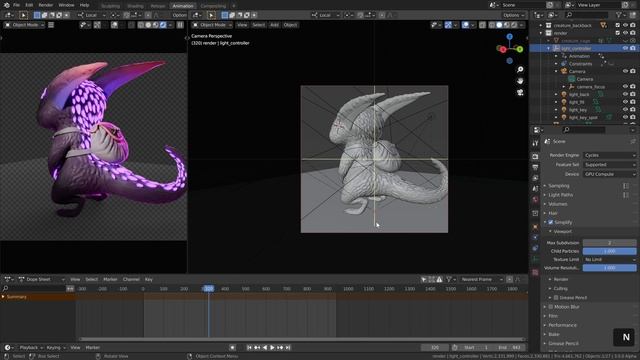640x360 pixels.
Task: Open the camera viewport Add menu
Action: [x=274, y=25]
